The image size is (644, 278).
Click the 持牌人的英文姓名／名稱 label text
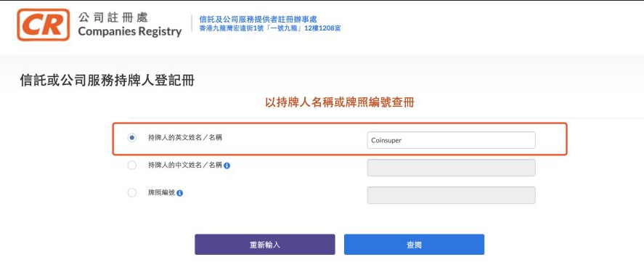pos(185,138)
